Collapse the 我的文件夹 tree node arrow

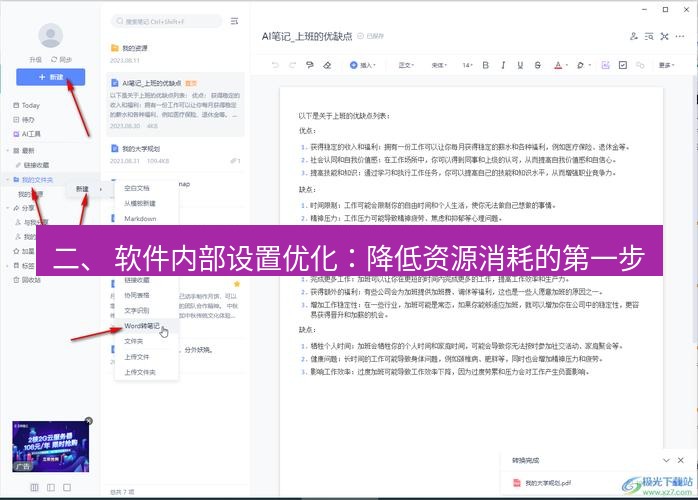[x=7, y=180]
